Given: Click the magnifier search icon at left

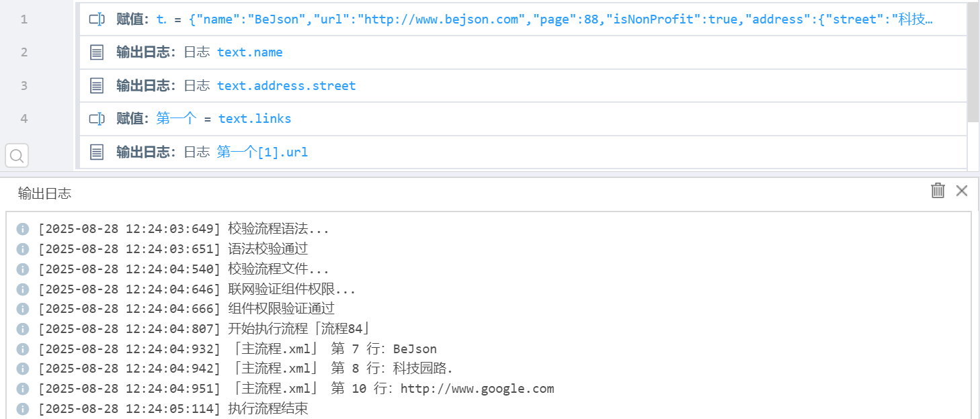Looking at the screenshot, I should click(x=17, y=156).
